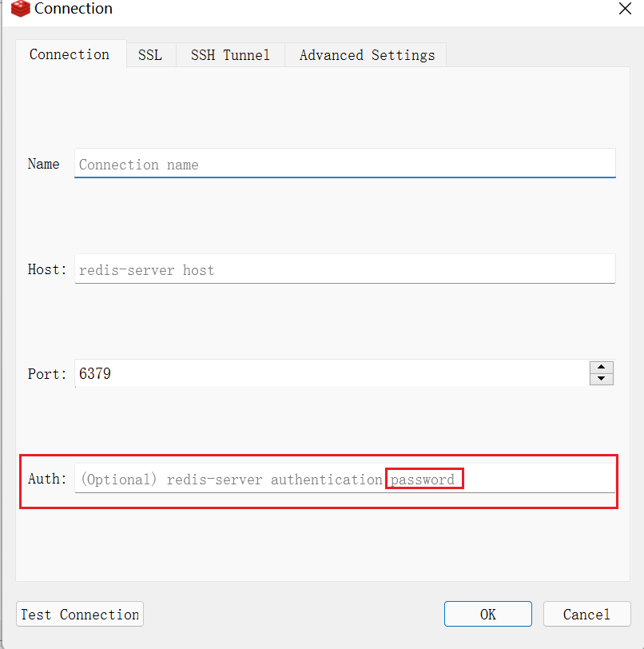Click the Host: label
The image size is (644, 649).
click(47, 269)
